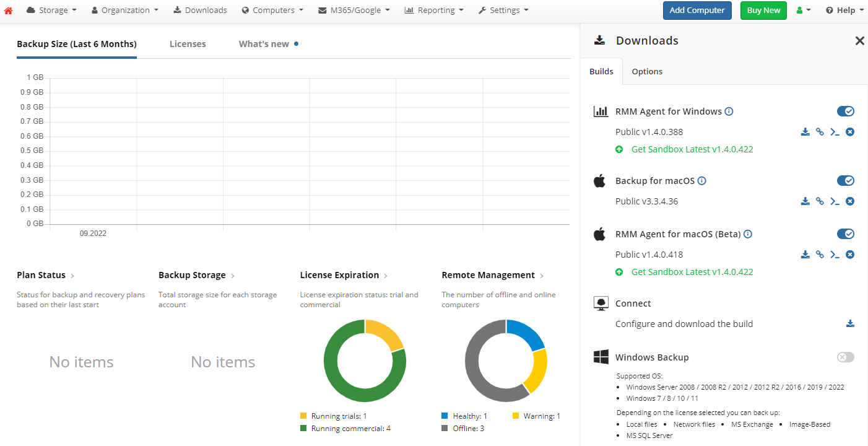
Task: Click the Downloads panel header icon
Action: click(x=599, y=41)
